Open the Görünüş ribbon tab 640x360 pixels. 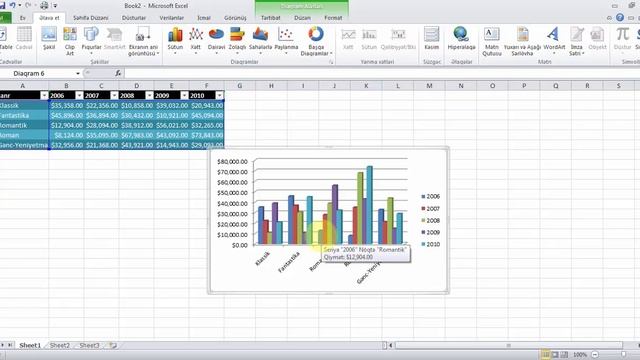click(235, 18)
